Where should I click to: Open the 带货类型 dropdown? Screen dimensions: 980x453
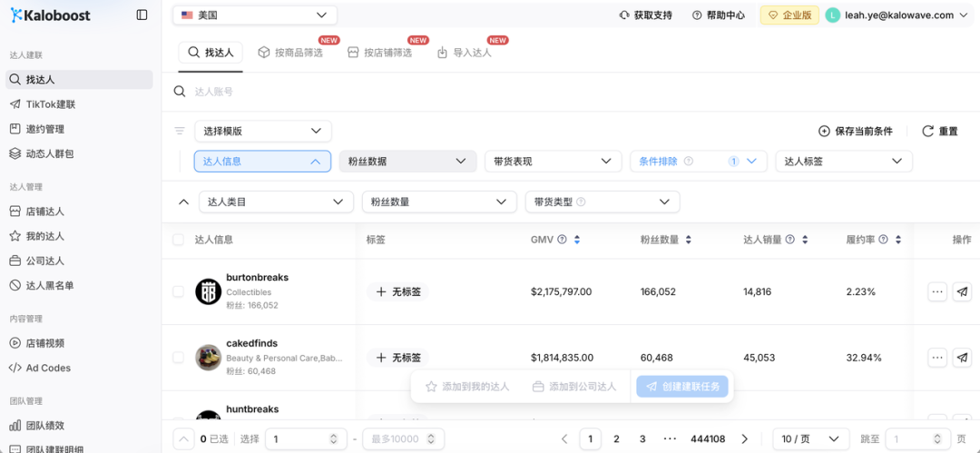(603, 202)
